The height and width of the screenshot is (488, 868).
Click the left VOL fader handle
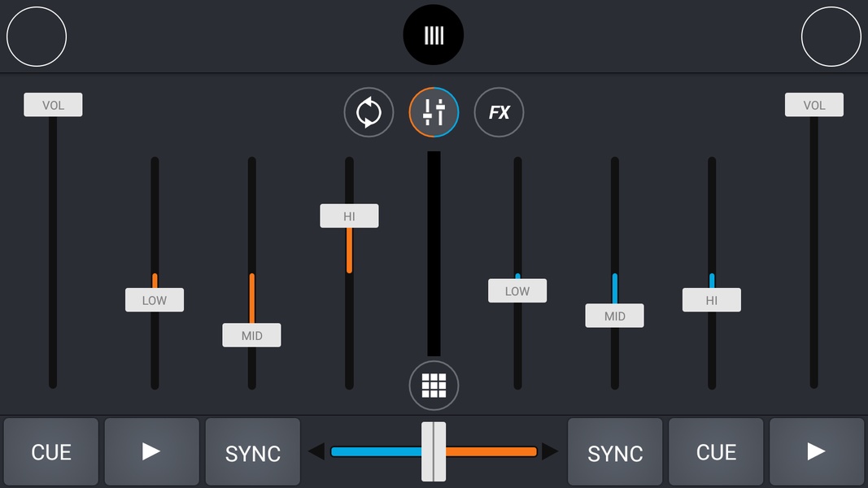click(x=53, y=105)
